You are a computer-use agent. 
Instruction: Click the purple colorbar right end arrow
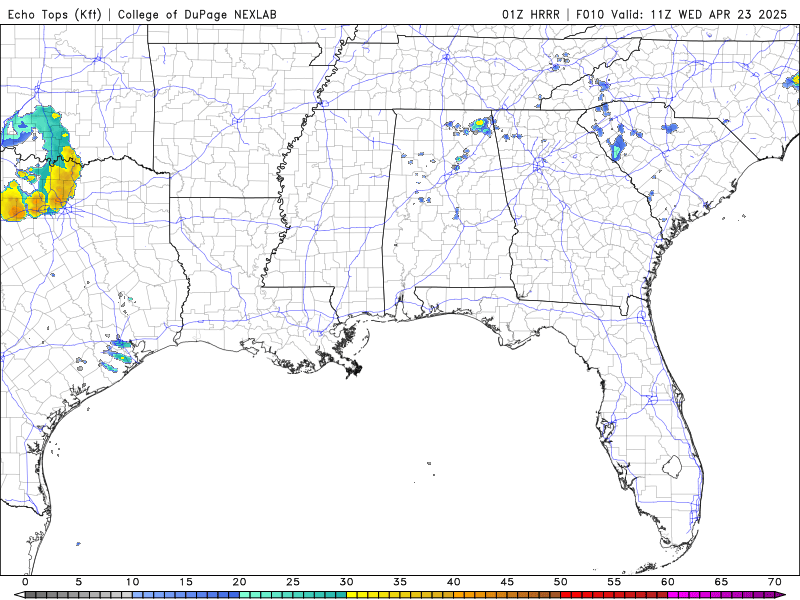point(781,595)
